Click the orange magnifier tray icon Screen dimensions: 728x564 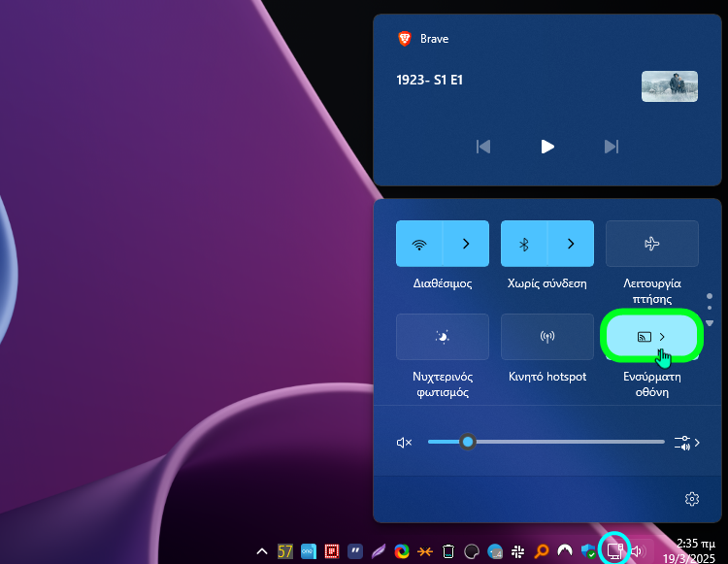(x=541, y=551)
